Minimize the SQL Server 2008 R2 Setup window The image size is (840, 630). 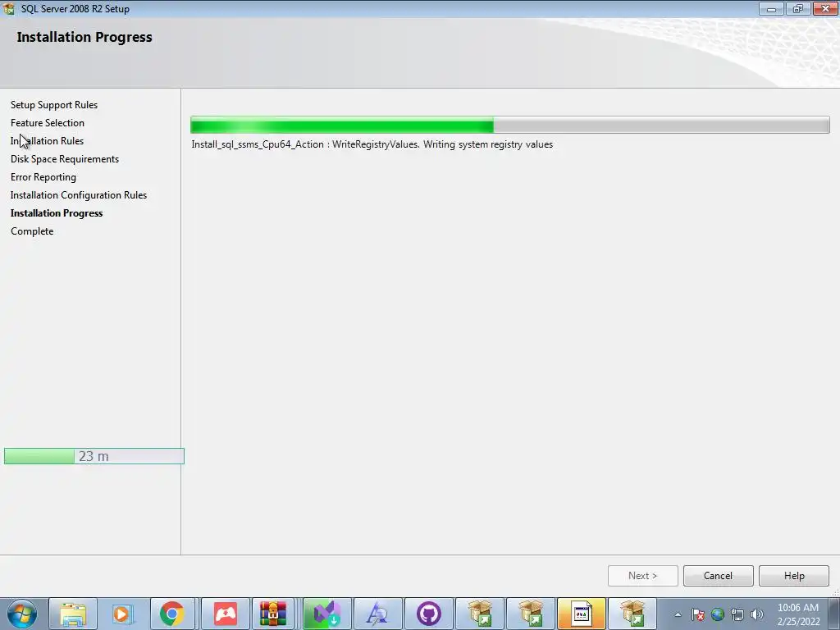click(x=771, y=8)
